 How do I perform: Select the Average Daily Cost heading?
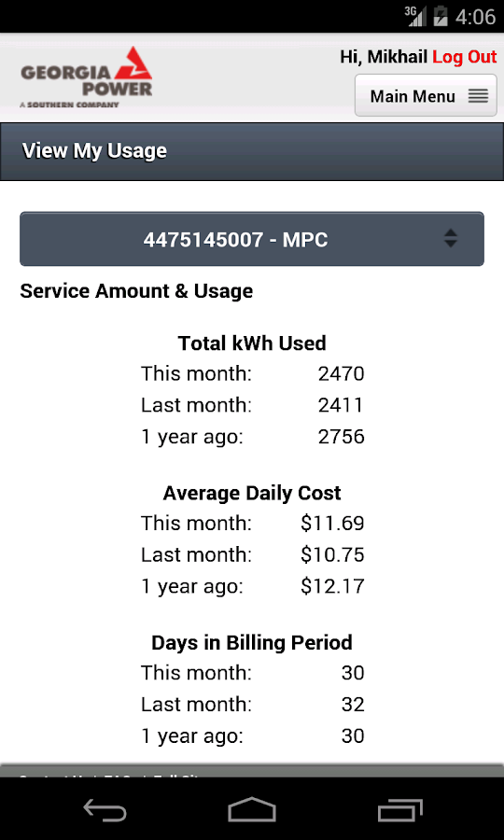(x=252, y=493)
